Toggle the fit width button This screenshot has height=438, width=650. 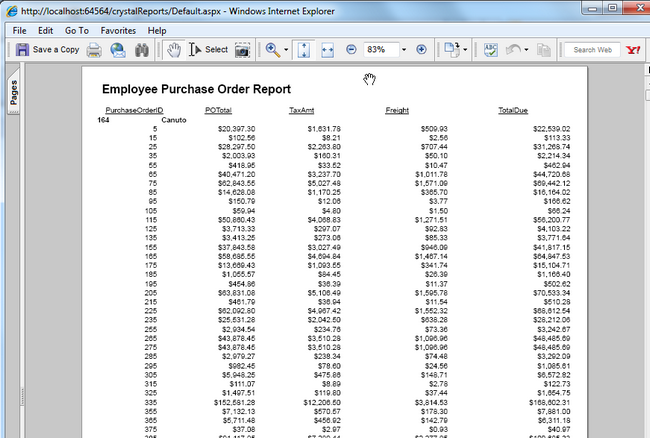coord(327,50)
